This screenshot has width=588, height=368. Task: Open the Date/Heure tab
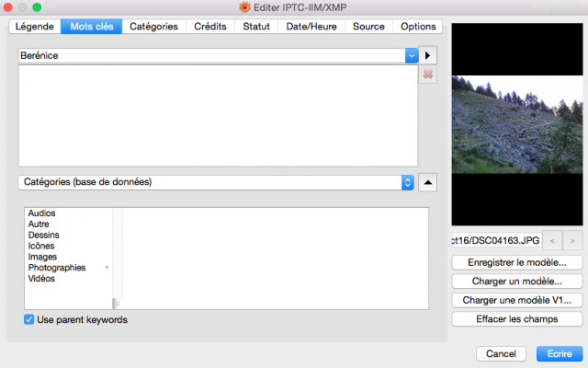click(311, 27)
